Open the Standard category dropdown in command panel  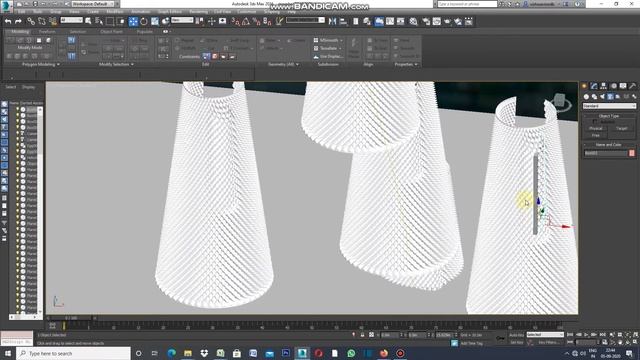point(609,106)
